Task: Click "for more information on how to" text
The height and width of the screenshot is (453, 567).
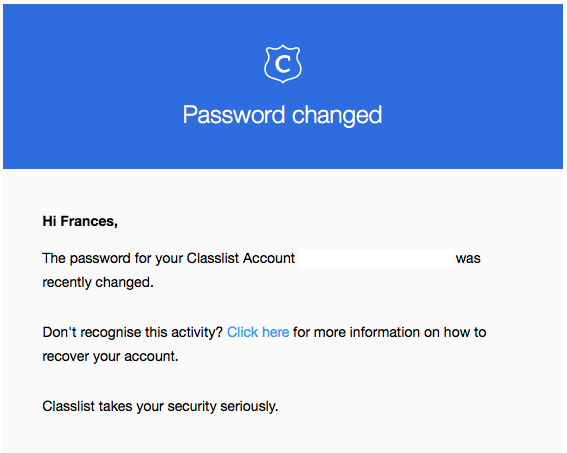Action: (x=389, y=332)
